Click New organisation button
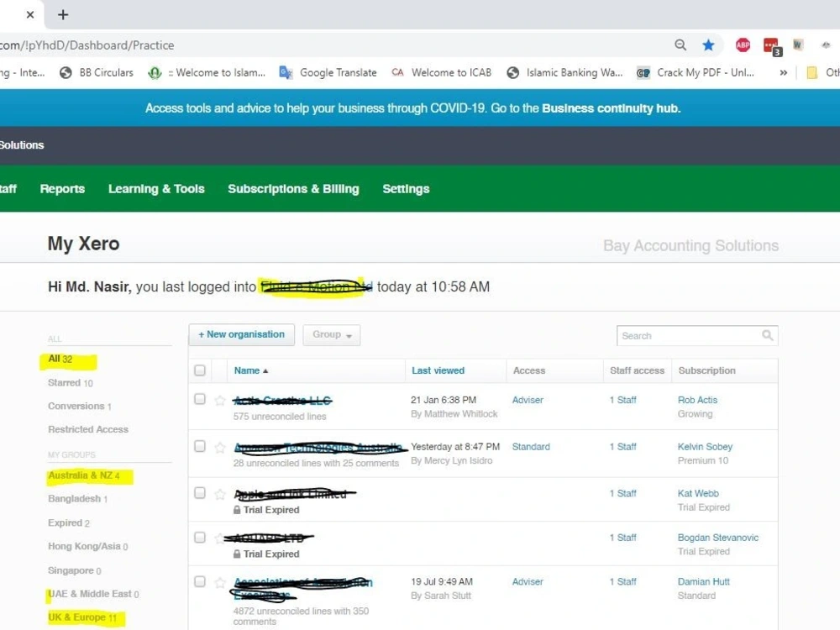 (x=242, y=335)
